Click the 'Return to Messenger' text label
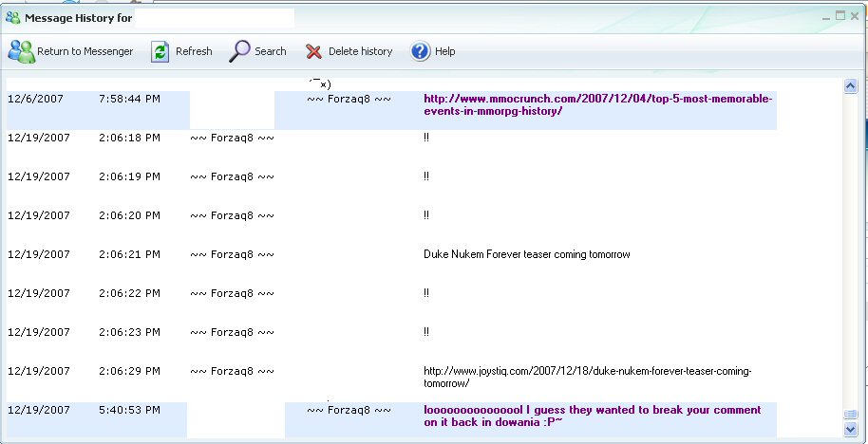Image resolution: width=868 pixels, height=444 pixels. coord(85,51)
